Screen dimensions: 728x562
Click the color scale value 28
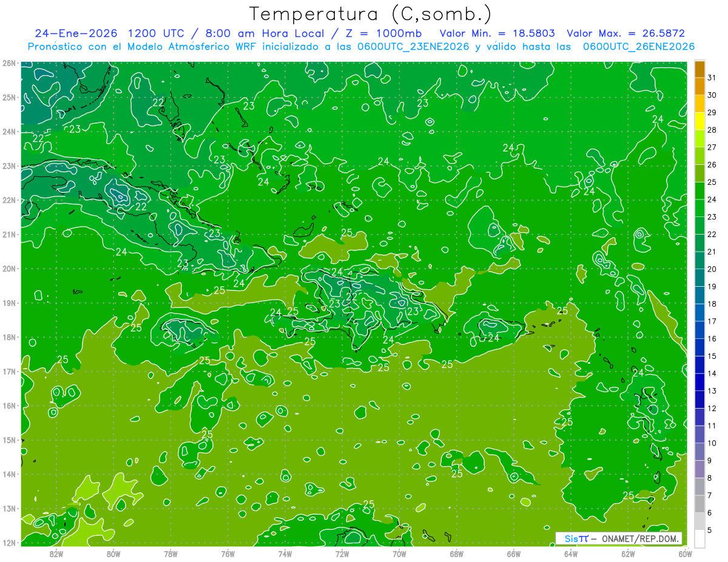point(712,130)
